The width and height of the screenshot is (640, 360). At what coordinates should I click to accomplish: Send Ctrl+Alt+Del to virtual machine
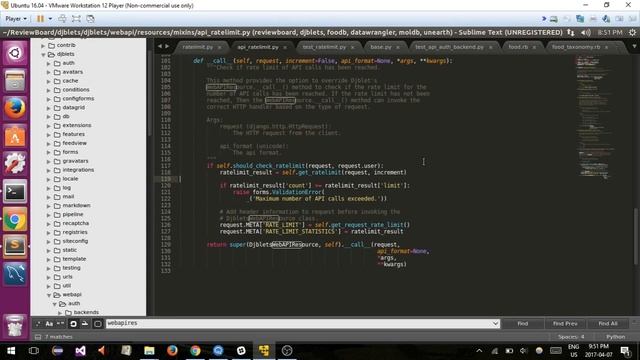pyautogui.click(x=62, y=19)
